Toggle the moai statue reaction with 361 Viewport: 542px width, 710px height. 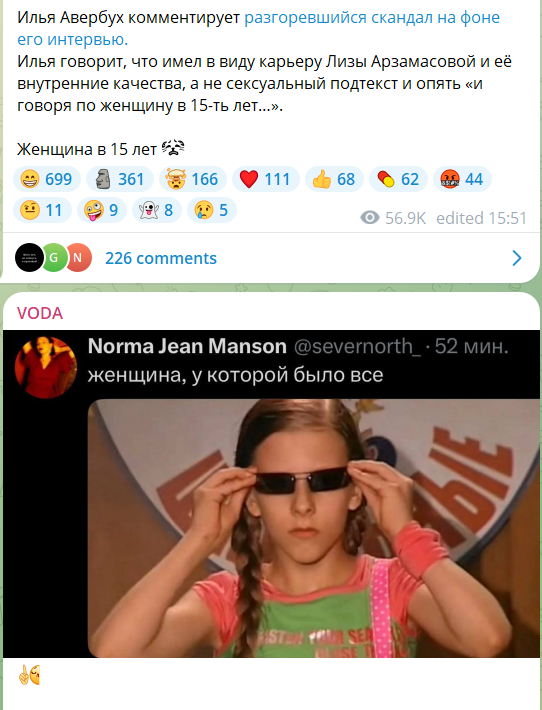[x=120, y=179]
